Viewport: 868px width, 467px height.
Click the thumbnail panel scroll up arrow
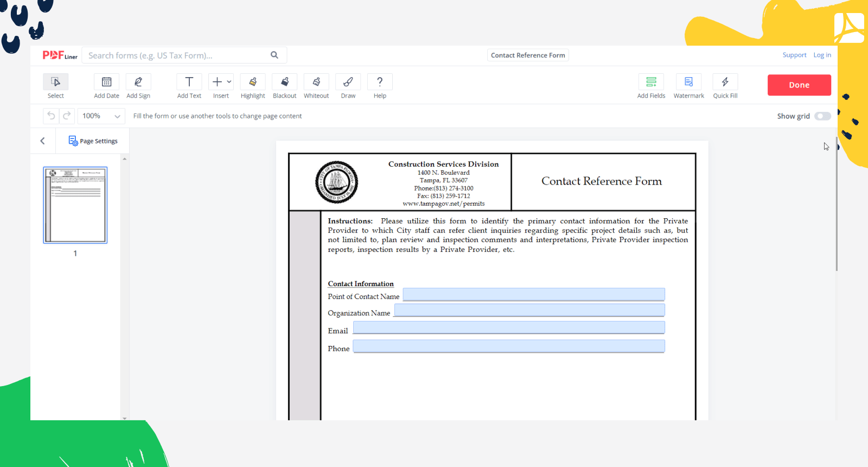click(x=125, y=159)
